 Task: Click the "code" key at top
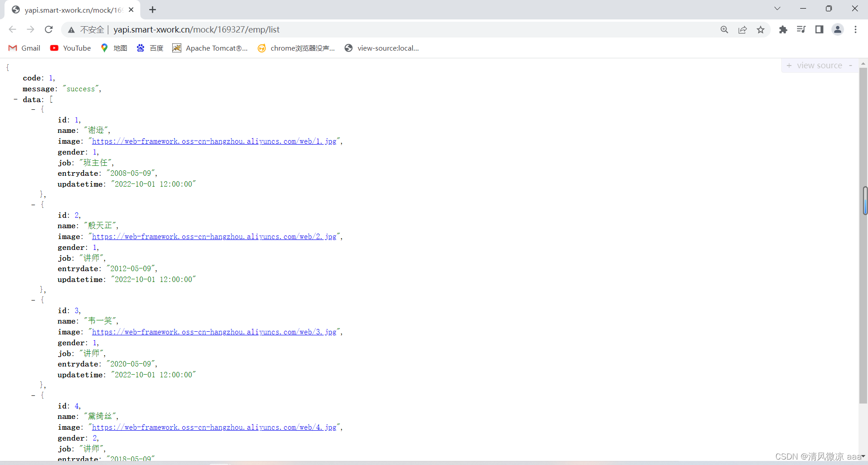(x=32, y=78)
